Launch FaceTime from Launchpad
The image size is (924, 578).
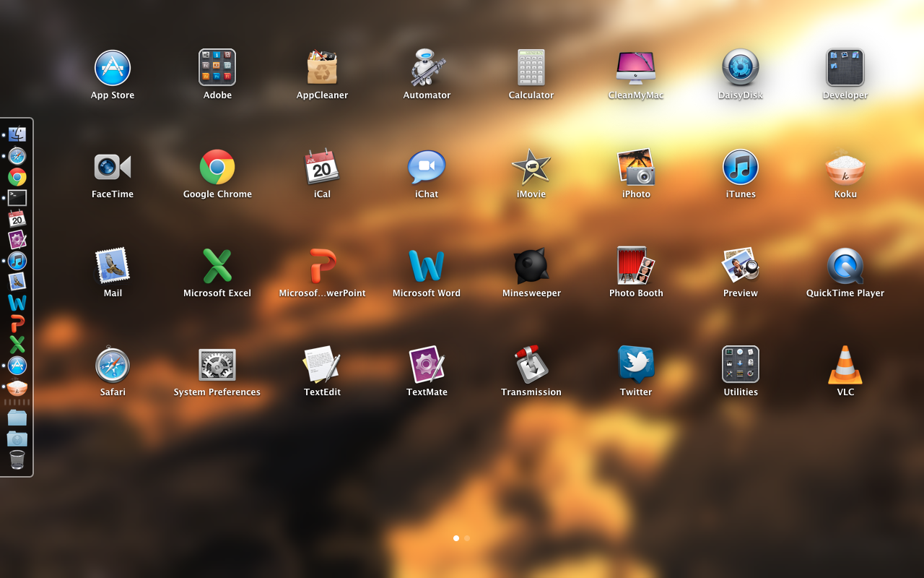click(113, 167)
